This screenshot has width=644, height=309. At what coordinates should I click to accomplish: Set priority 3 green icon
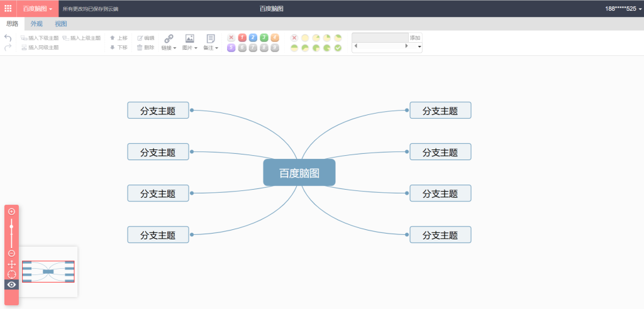264,38
